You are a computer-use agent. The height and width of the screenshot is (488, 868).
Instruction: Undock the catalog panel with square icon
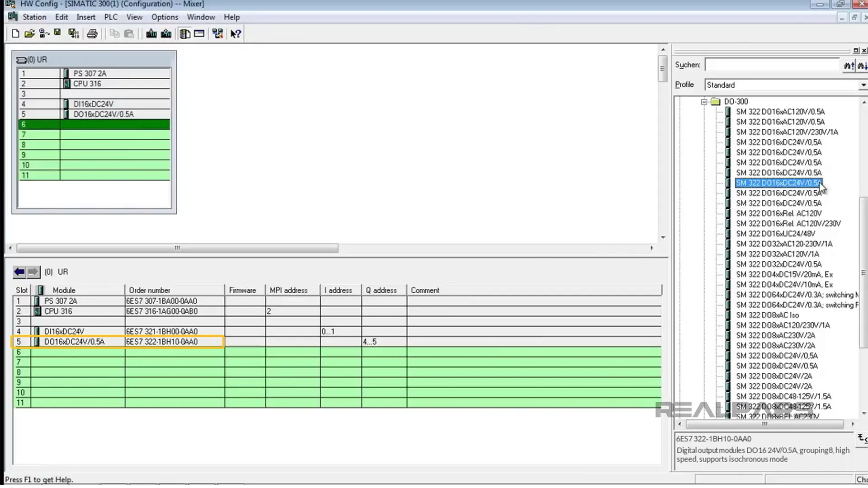pyautogui.click(x=856, y=51)
